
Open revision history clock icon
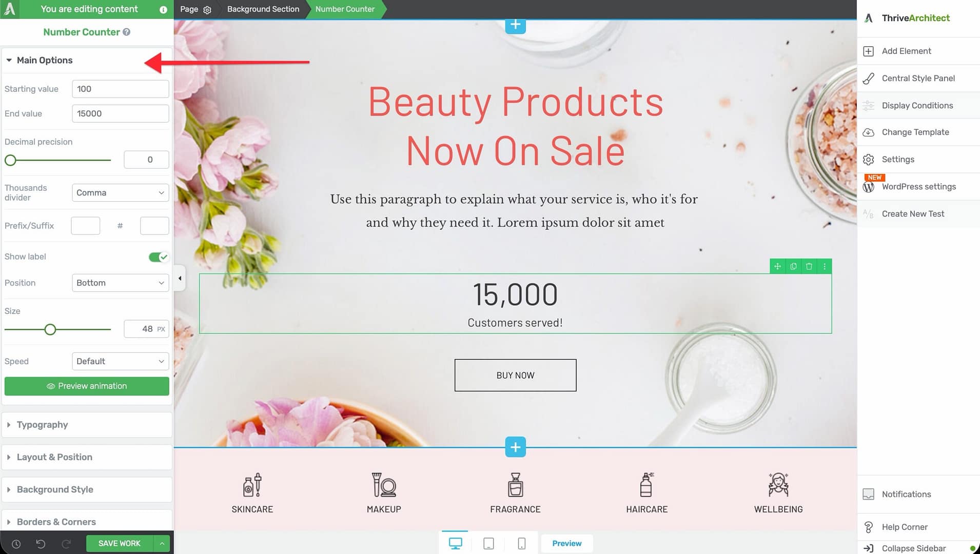16,544
